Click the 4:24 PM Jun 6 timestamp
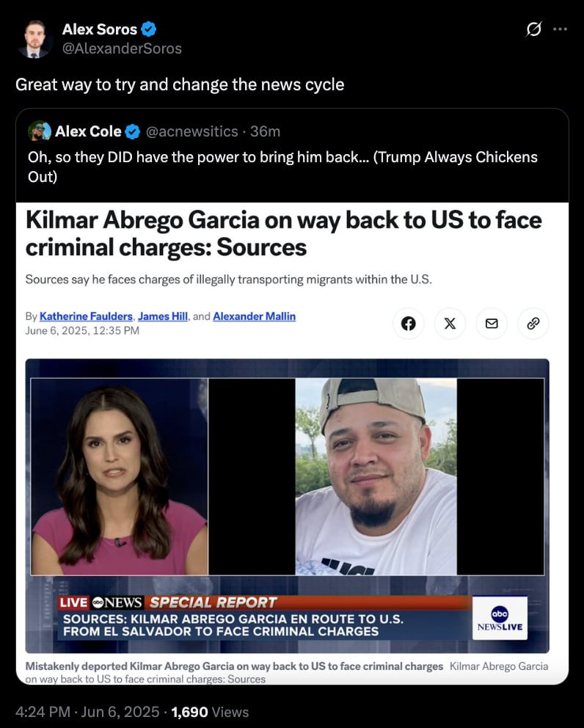Screen dimensions: 584x728 tap(87, 712)
